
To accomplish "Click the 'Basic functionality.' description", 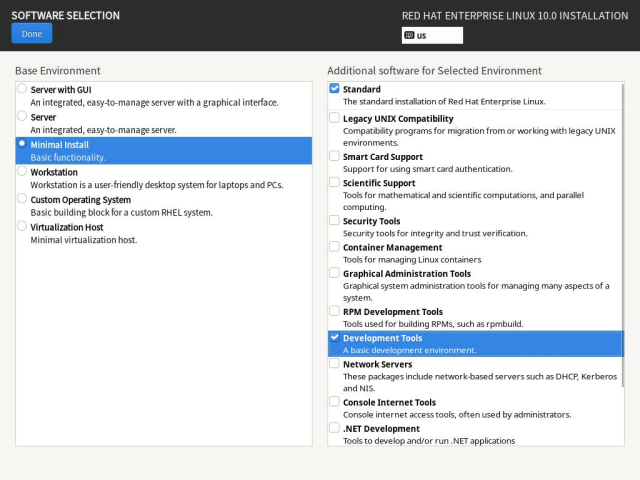I will [68, 158].
